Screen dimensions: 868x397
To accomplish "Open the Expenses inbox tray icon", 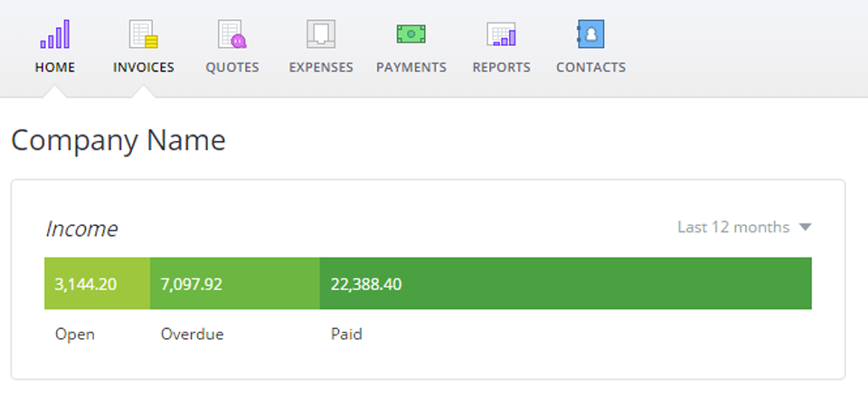I will tap(321, 34).
